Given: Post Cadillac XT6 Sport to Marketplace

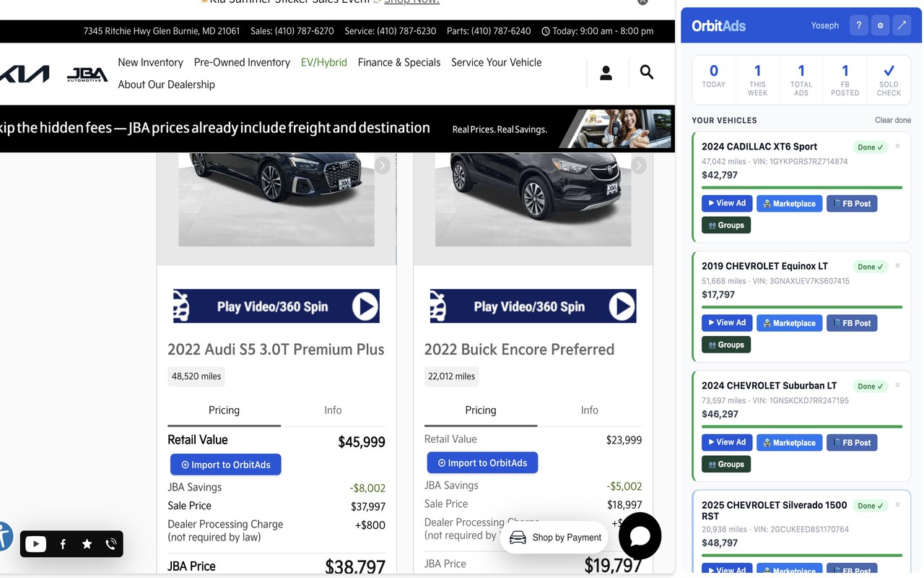Looking at the screenshot, I should click(789, 204).
